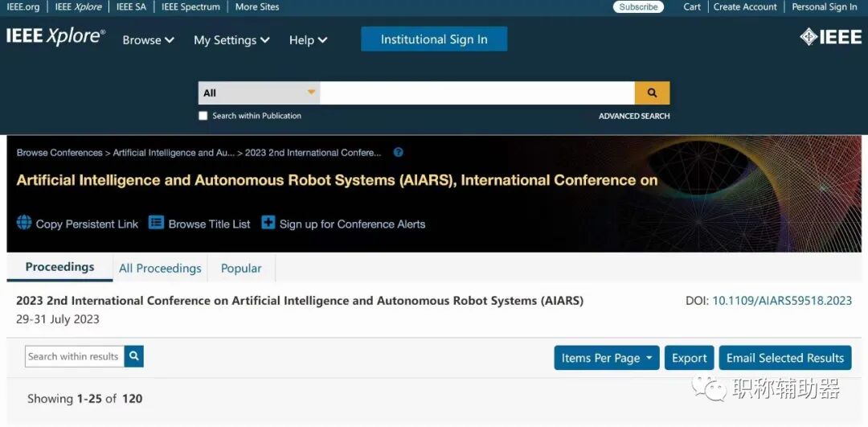868x427 pixels.
Task: Click the conference alerts plus icon
Action: (x=268, y=223)
